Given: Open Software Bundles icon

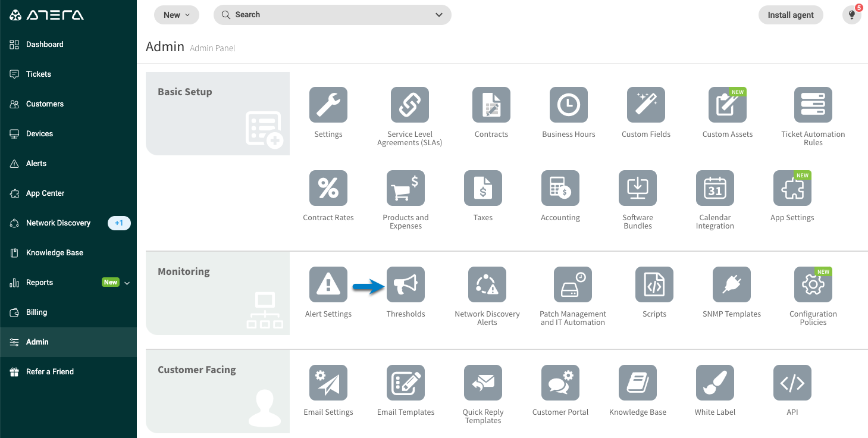Looking at the screenshot, I should click(x=638, y=188).
